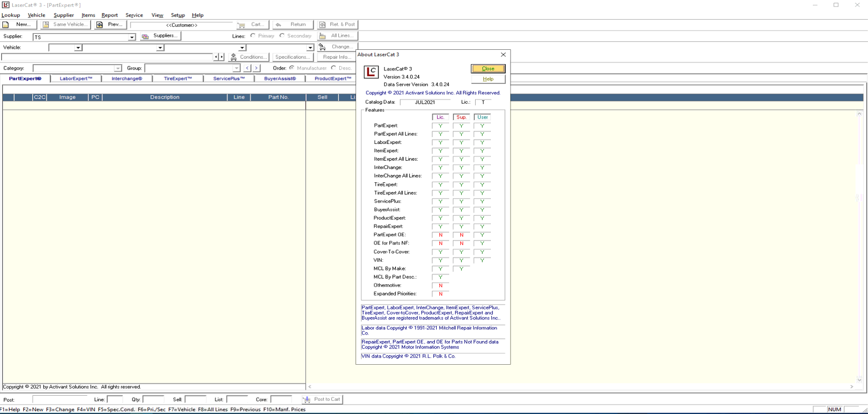Open the Service menu
Image resolution: width=868 pixels, height=414 pixels.
click(x=134, y=15)
